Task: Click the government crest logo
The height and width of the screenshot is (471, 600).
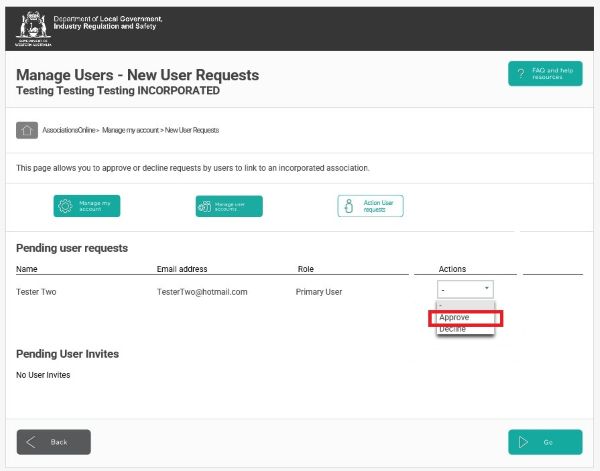Action: click(x=33, y=29)
